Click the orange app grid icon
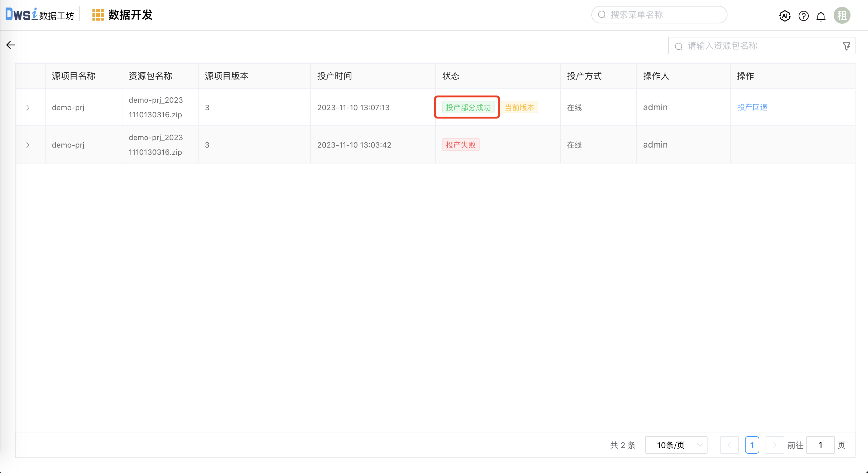Screen dimensions: 868x473 click(98, 15)
